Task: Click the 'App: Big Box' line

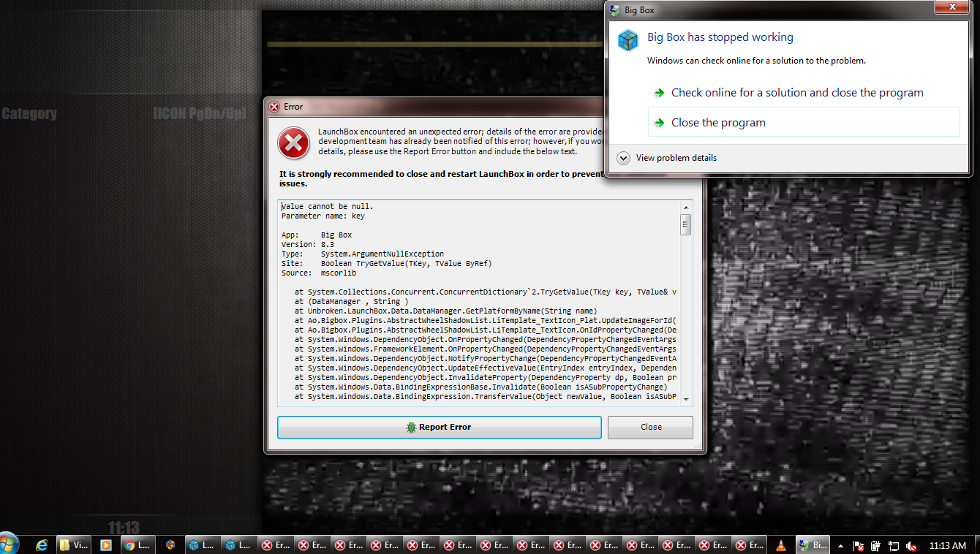Action: (317, 235)
